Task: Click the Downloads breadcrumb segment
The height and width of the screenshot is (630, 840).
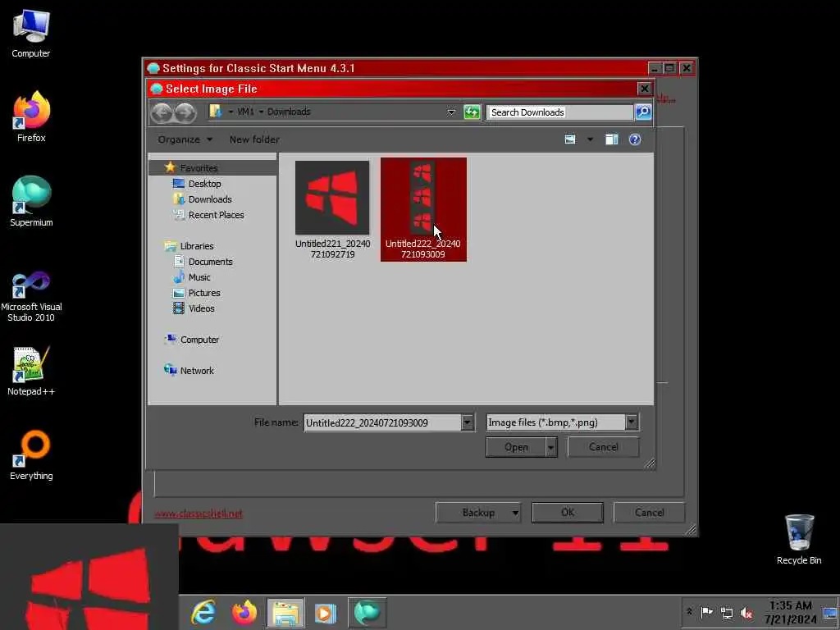Action: coord(289,112)
